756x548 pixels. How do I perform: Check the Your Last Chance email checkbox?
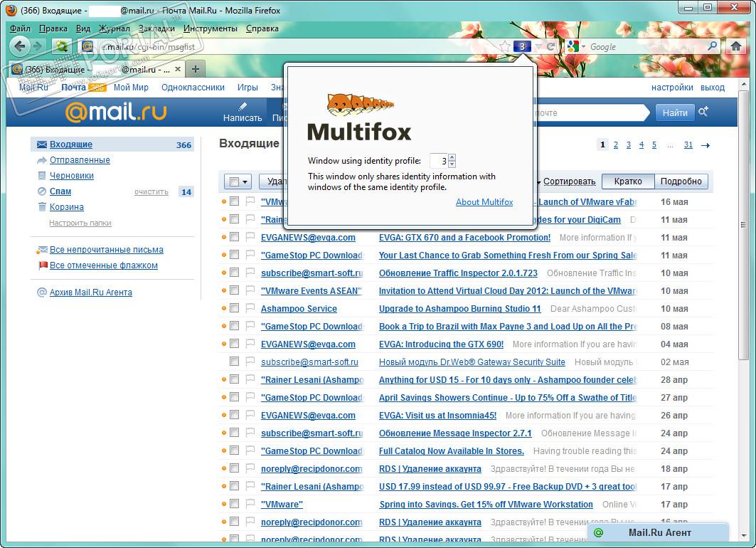[x=234, y=255]
